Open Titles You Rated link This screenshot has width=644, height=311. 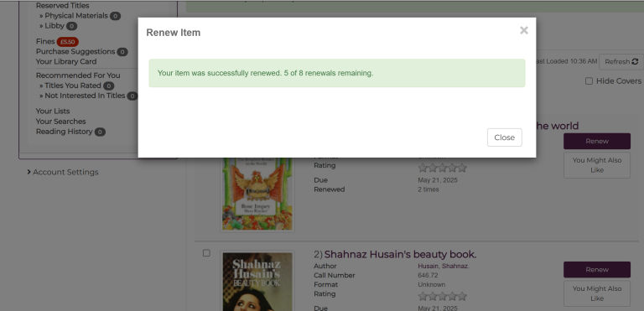(73, 86)
